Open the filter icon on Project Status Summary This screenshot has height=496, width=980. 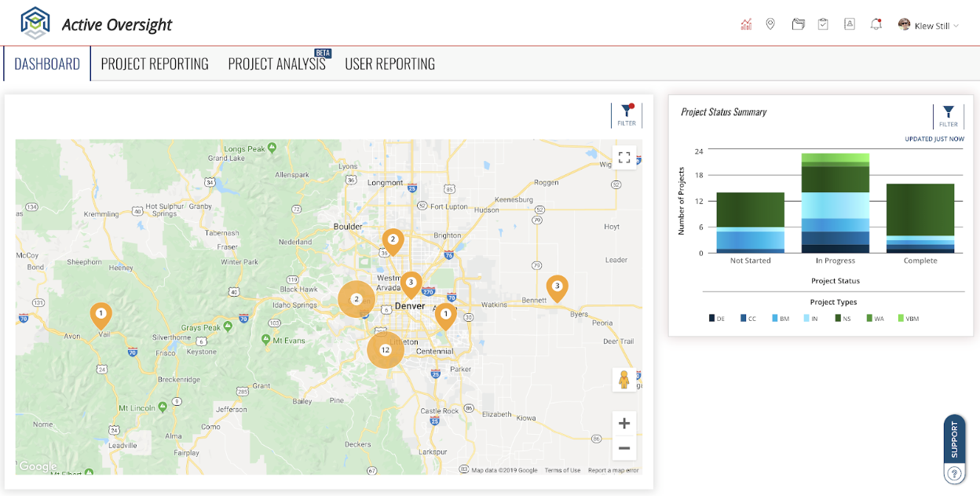[948, 112]
